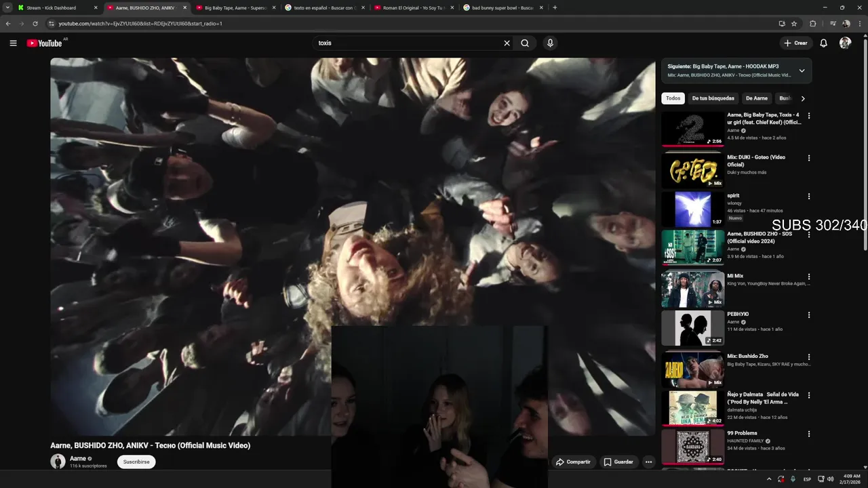Open more actions ellipsis below video
The height and width of the screenshot is (488, 868).
[648, 462]
